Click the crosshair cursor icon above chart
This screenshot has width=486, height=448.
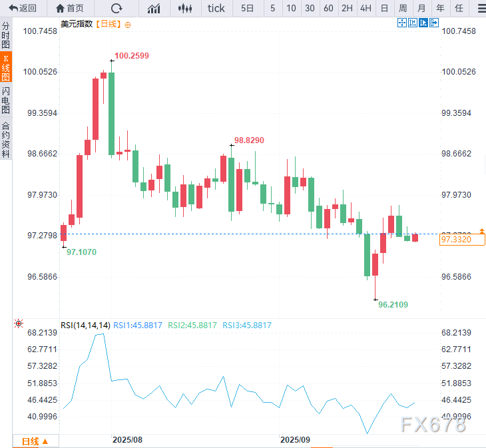pos(402,23)
